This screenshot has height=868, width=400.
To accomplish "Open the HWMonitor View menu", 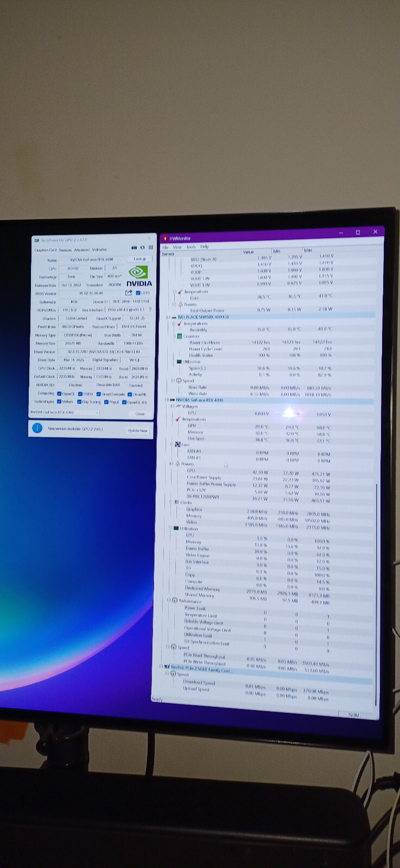I will pyautogui.click(x=177, y=247).
